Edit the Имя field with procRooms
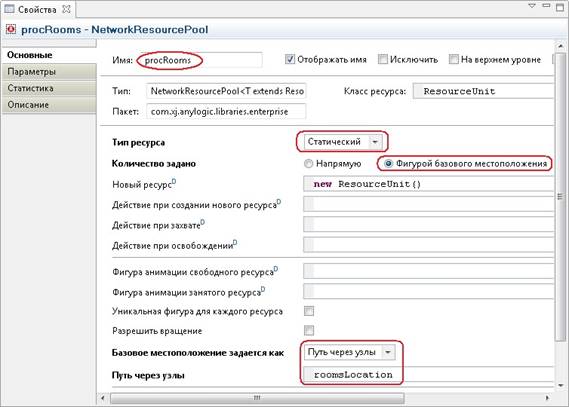The width and height of the screenshot is (569, 407). 201,60
